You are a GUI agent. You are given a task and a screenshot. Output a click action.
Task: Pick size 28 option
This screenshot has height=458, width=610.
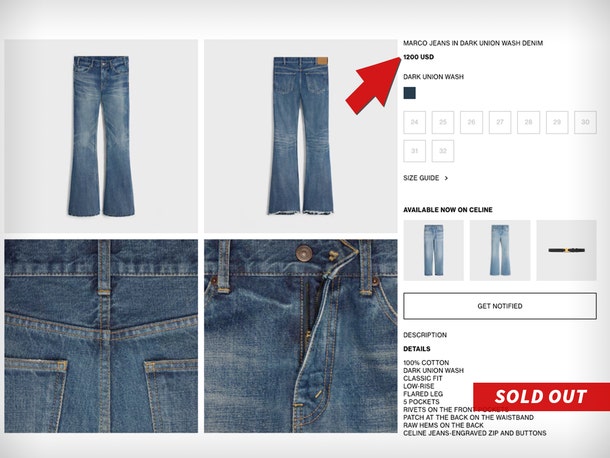point(528,122)
